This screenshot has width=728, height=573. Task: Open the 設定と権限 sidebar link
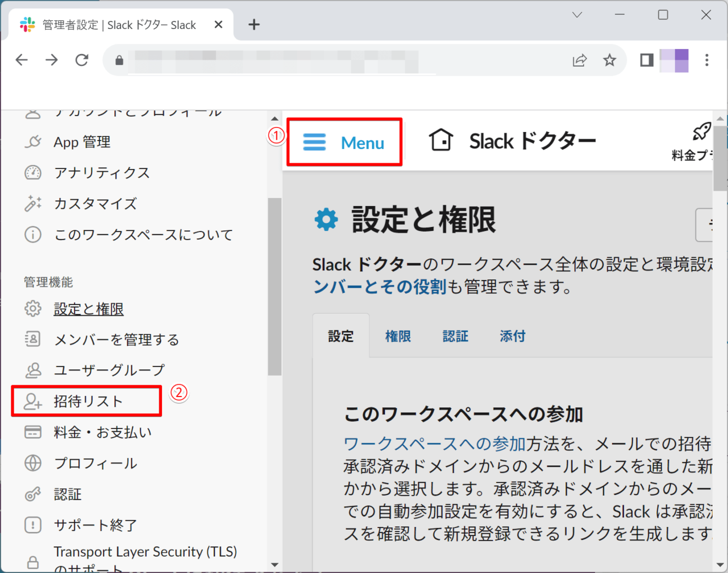point(89,309)
